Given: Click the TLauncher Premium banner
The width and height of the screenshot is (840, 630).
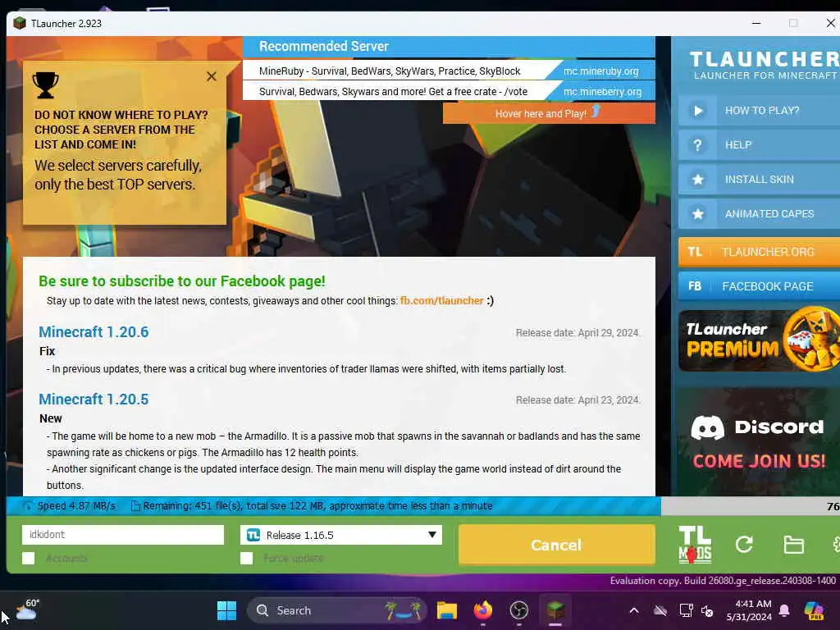Looking at the screenshot, I should 759,340.
